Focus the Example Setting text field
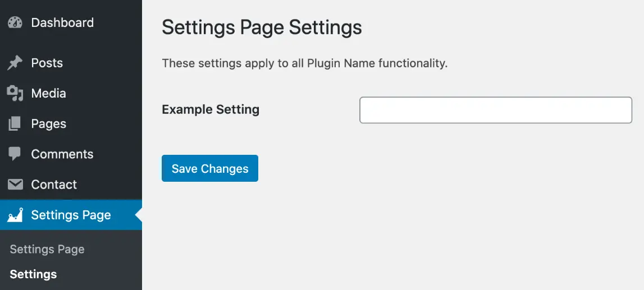Image resolution: width=644 pixels, height=290 pixels. point(496,110)
